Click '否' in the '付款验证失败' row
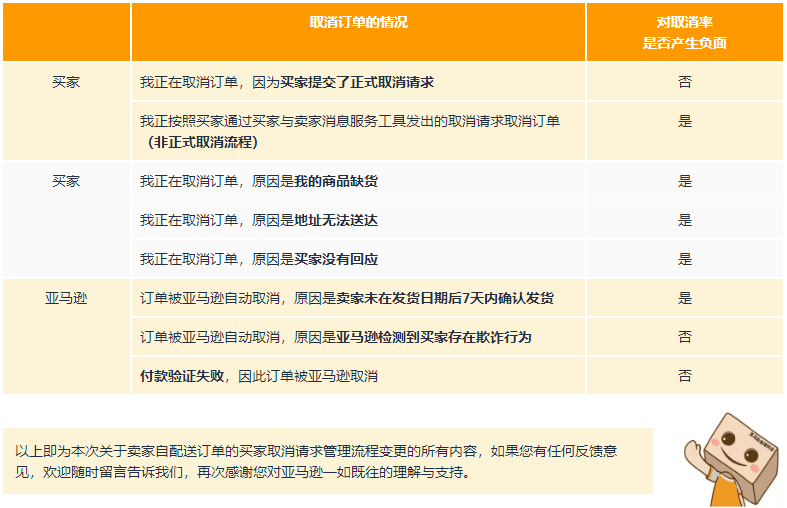Image resolution: width=787 pixels, height=508 pixels. pos(685,376)
